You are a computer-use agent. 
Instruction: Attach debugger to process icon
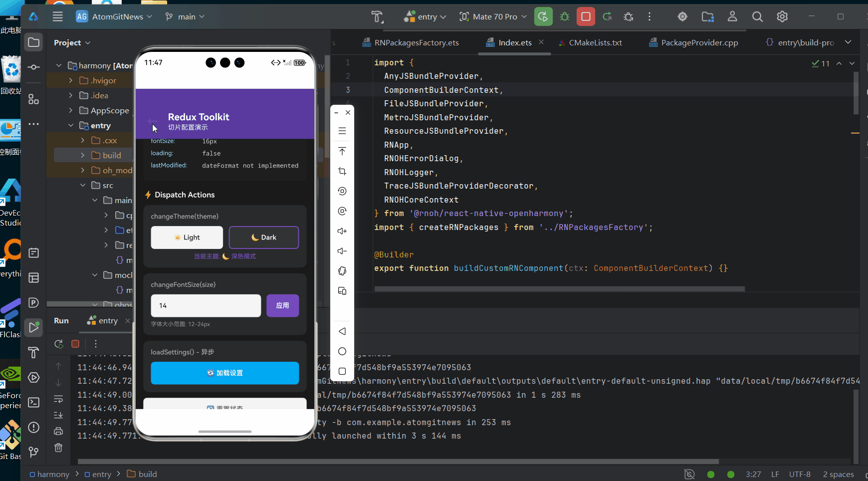coord(629,16)
